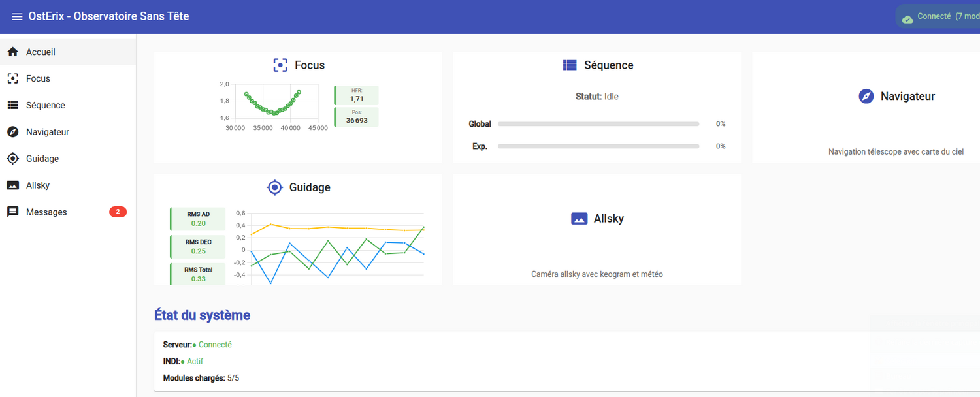Open the Focus card title
Screen dimensions: 980x397
tap(309, 65)
